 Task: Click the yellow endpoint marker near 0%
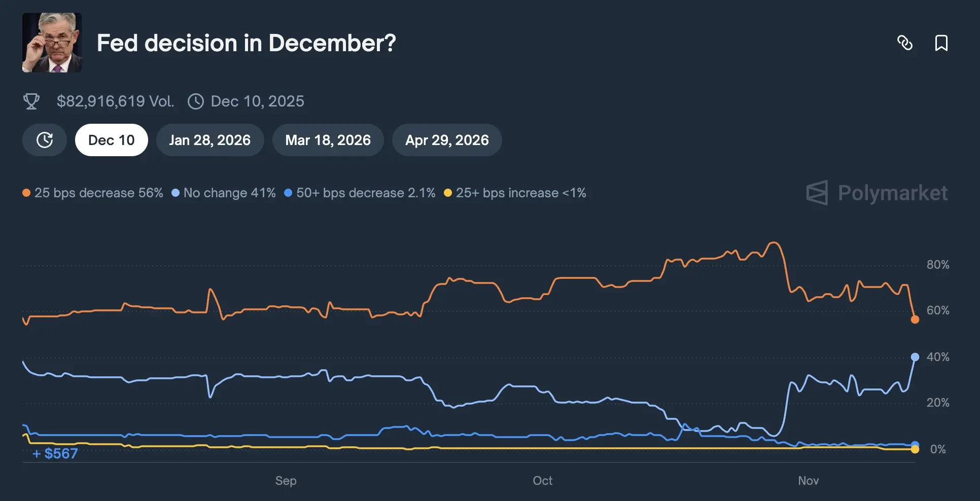click(x=915, y=449)
